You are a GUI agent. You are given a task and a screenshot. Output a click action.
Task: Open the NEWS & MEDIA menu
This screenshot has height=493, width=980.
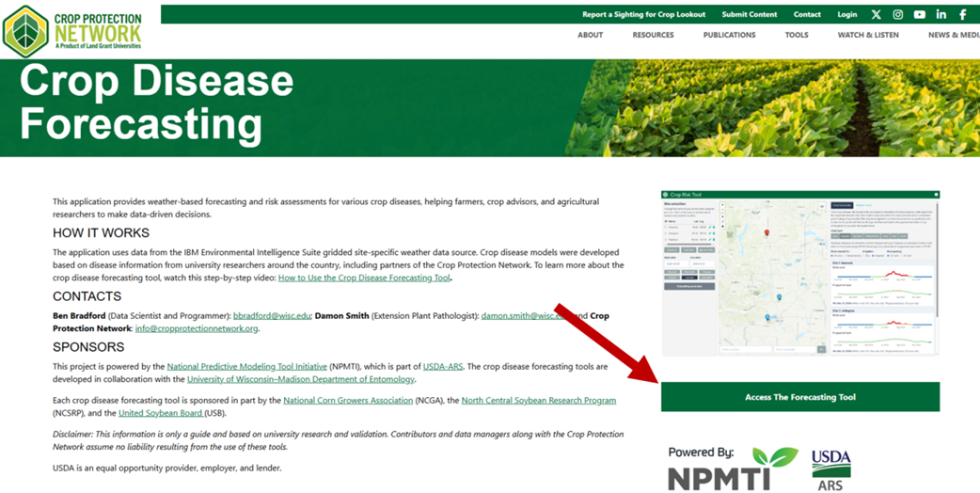[954, 35]
